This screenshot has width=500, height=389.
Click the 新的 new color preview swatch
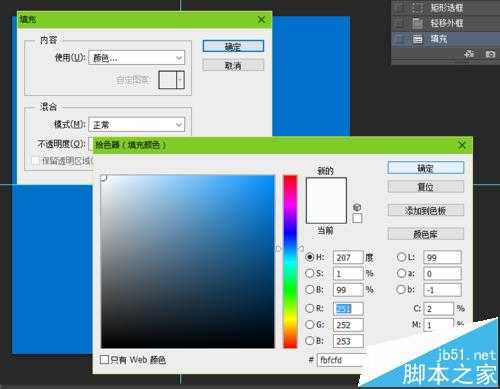coord(326,189)
